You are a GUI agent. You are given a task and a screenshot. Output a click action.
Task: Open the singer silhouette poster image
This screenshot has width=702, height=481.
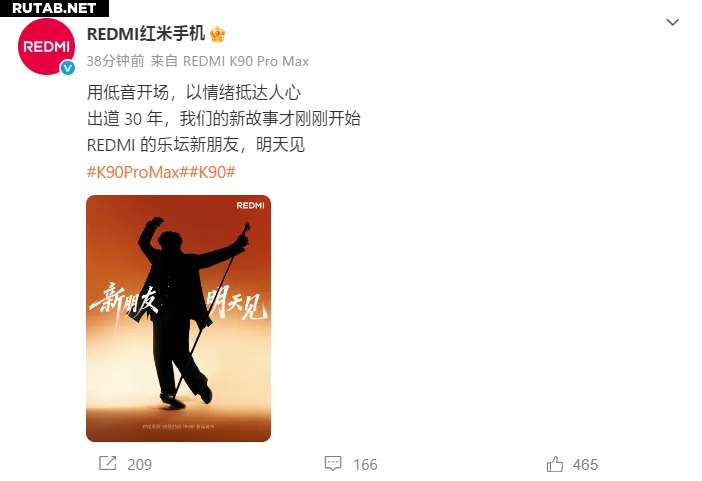click(178, 318)
